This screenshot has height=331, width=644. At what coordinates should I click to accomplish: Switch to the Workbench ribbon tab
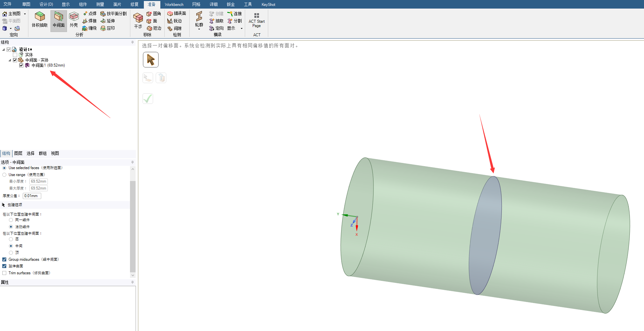(174, 5)
